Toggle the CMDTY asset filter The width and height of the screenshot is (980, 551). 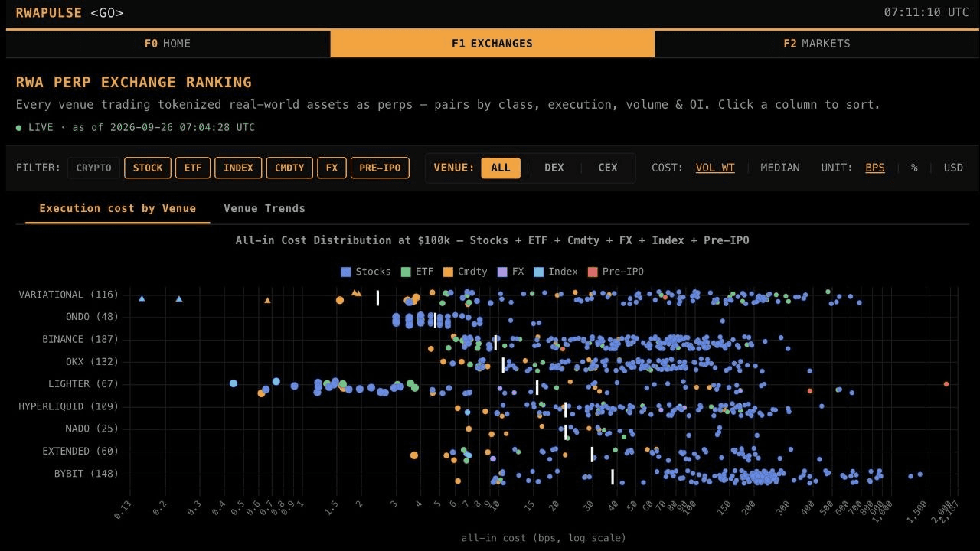pyautogui.click(x=289, y=168)
